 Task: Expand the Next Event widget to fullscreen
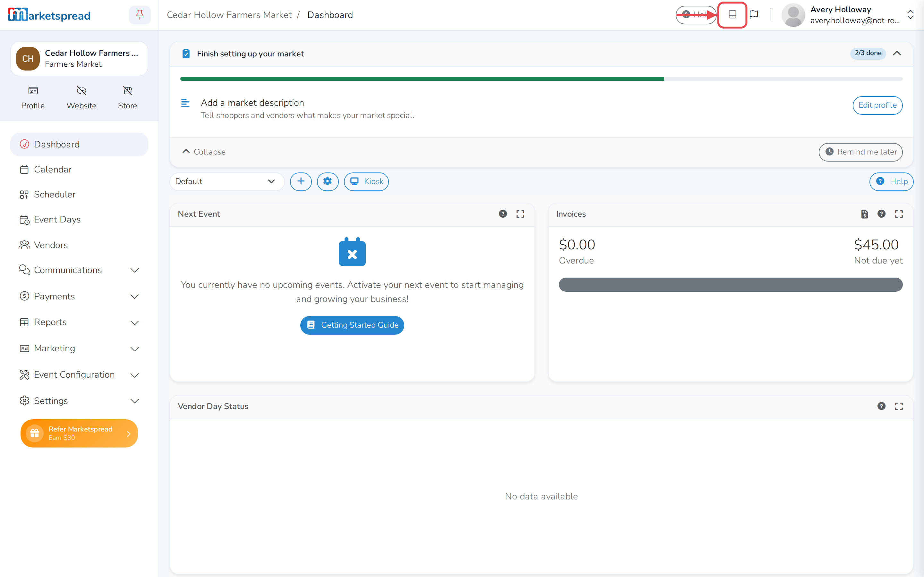(520, 214)
